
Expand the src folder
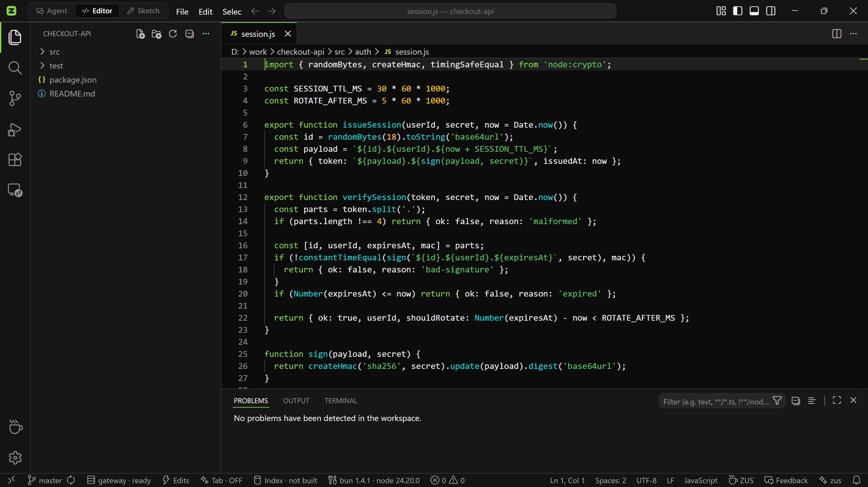(54, 52)
